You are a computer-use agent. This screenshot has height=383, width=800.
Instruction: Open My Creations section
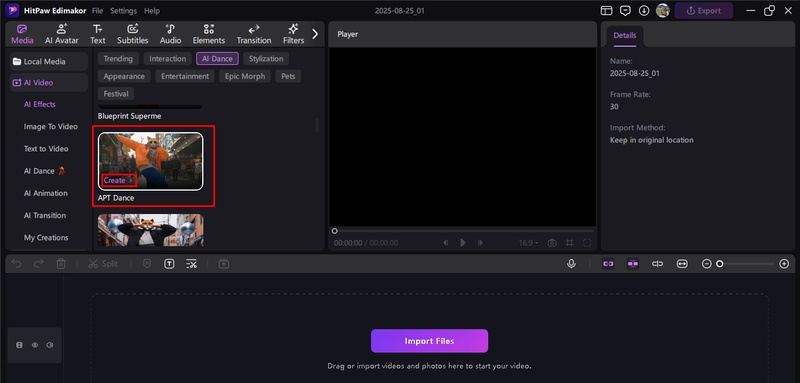pyautogui.click(x=46, y=238)
